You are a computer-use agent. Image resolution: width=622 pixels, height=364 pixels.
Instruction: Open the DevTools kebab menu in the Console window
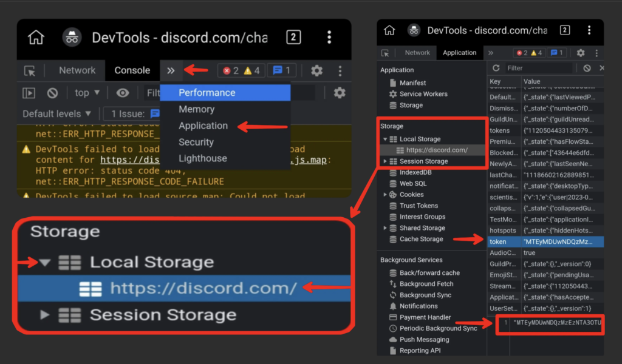coord(340,70)
